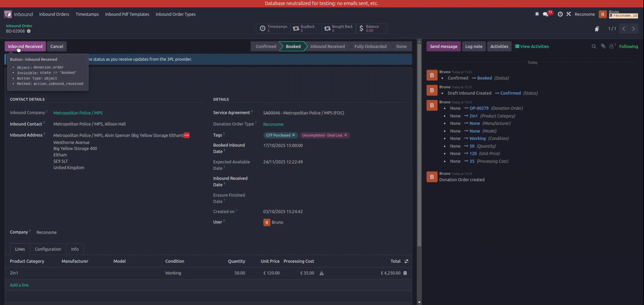Switch to the Configuration tab
This screenshot has width=644, height=305.
tap(48, 249)
